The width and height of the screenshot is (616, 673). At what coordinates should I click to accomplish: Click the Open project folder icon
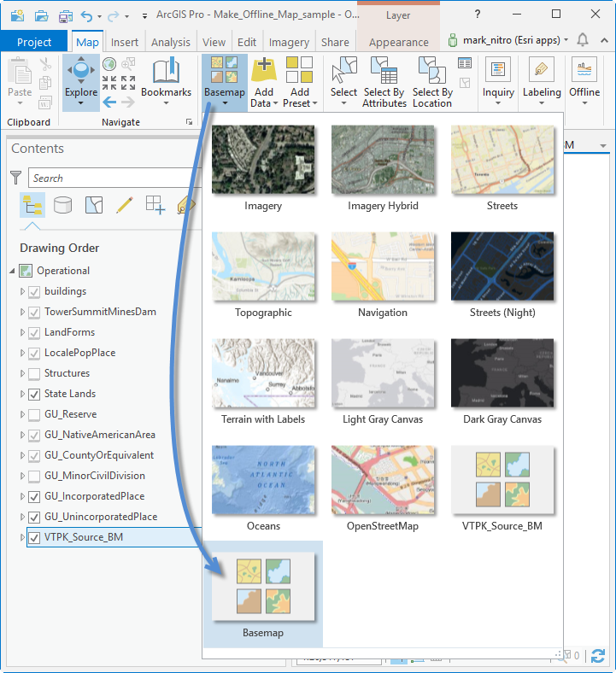pos(41,16)
